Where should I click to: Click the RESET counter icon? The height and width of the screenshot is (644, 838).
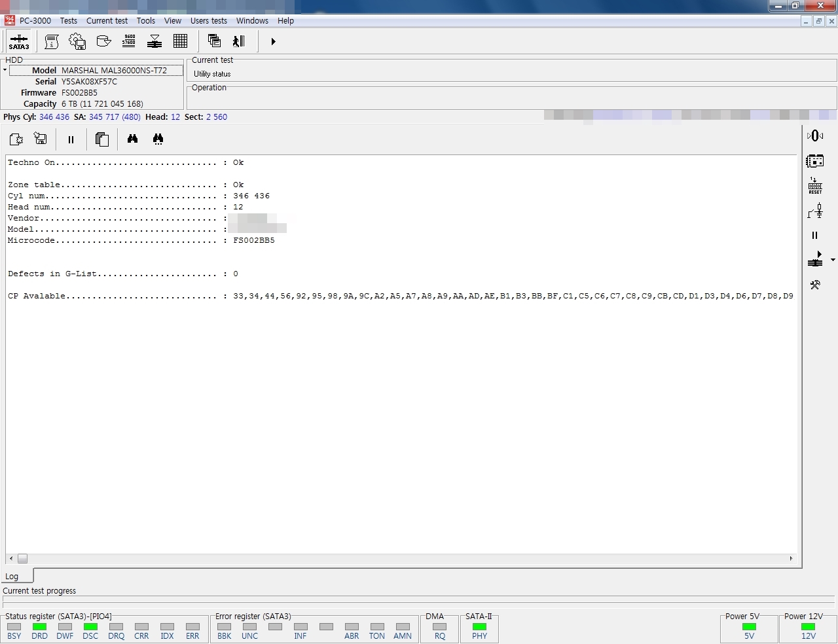[815, 186]
